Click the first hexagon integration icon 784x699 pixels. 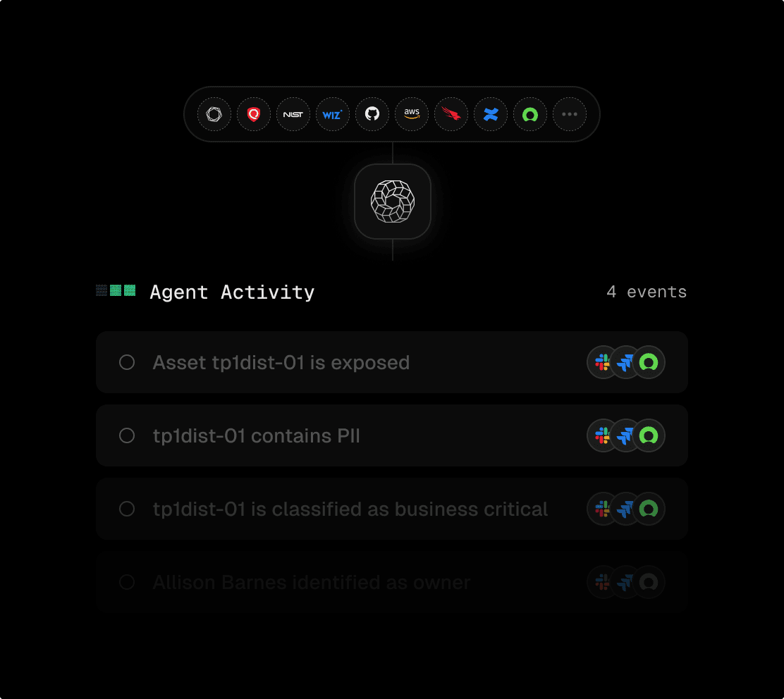[214, 114]
